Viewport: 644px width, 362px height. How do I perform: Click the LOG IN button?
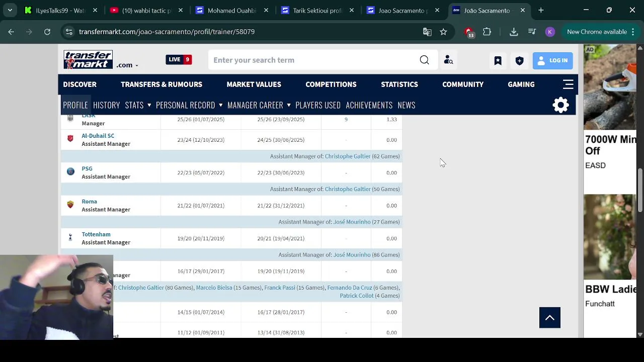[552, 60]
